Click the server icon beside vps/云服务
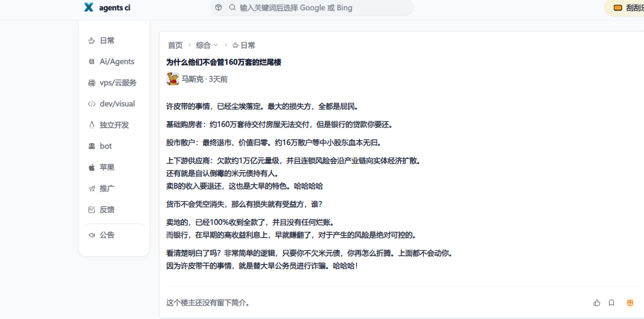The width and height of the screenshot is (644, 319). pyautogui.click(x=92, y=83)
